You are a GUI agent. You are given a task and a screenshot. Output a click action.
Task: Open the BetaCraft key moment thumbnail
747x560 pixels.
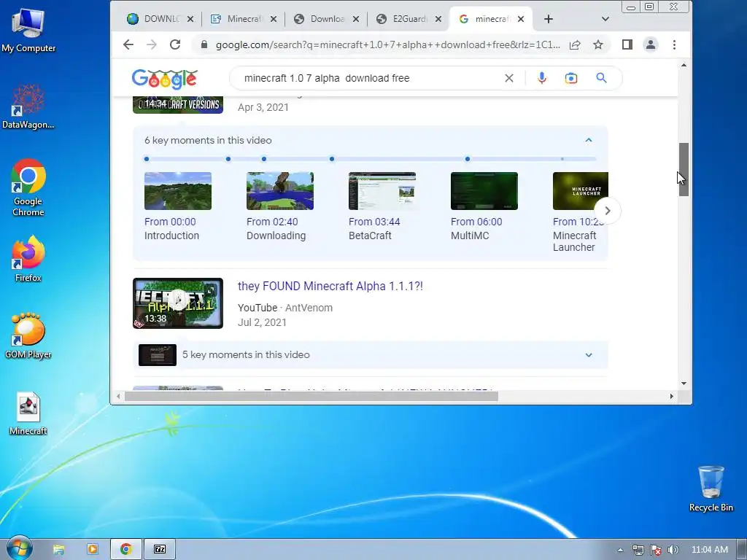point(382,191)
